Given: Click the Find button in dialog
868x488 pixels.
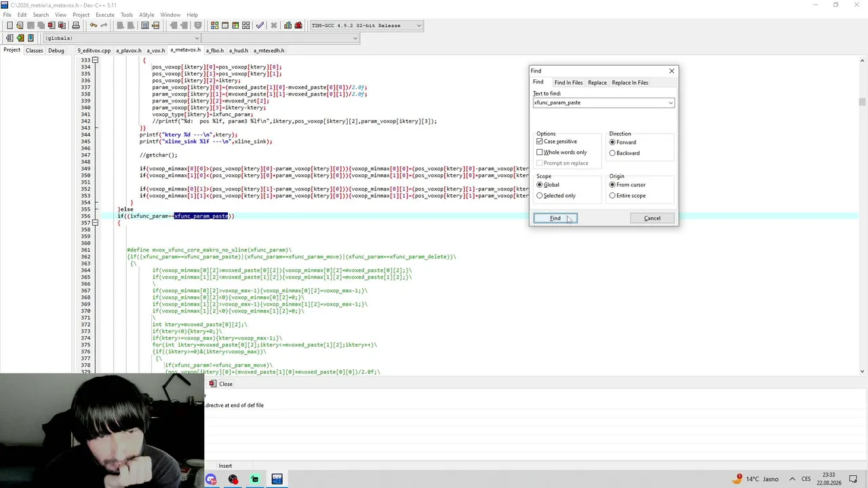Looking at the screenshot, I should [x=555, y=218].
